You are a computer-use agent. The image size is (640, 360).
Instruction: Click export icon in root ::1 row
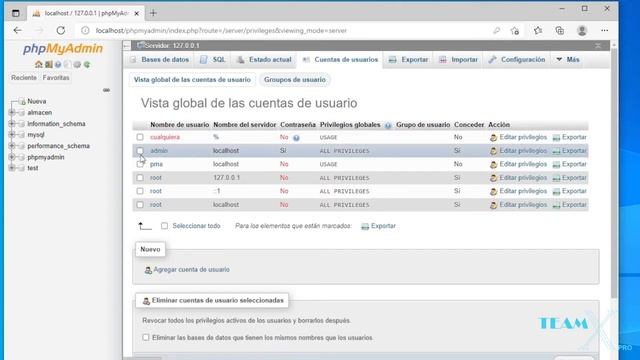coord(556,191)
